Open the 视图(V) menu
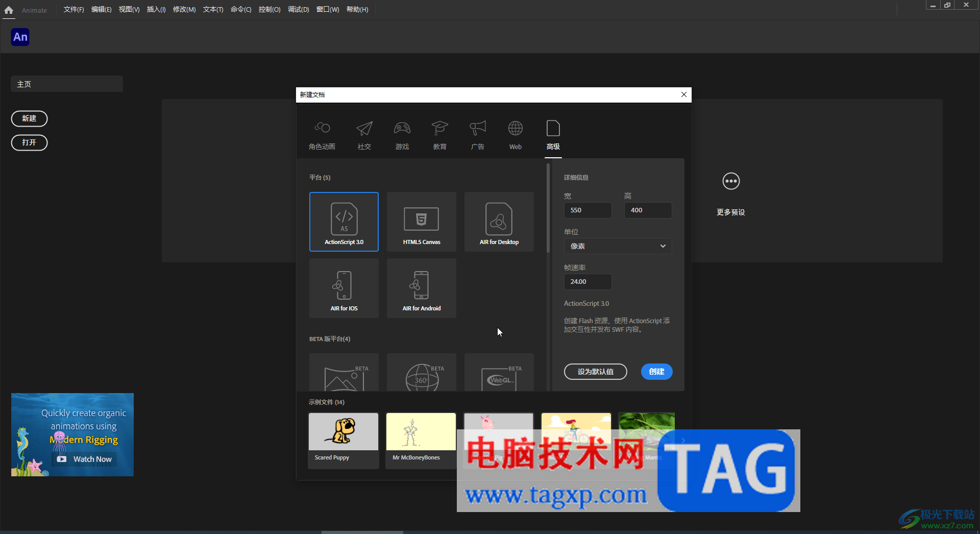The width and height of the screenshot is (980, 534). coord(129,10)
